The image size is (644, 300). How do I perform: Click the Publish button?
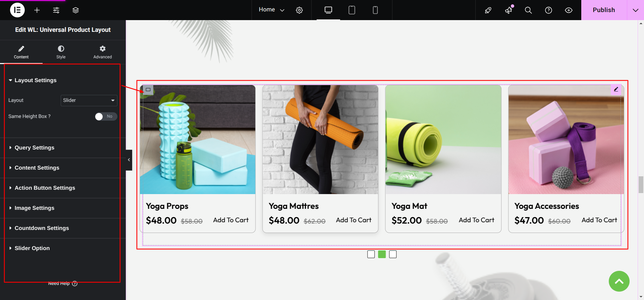tap(604, 10)
